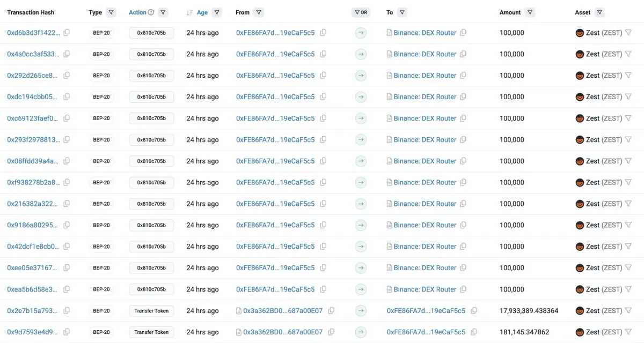Open From column filter

point(259,12)
